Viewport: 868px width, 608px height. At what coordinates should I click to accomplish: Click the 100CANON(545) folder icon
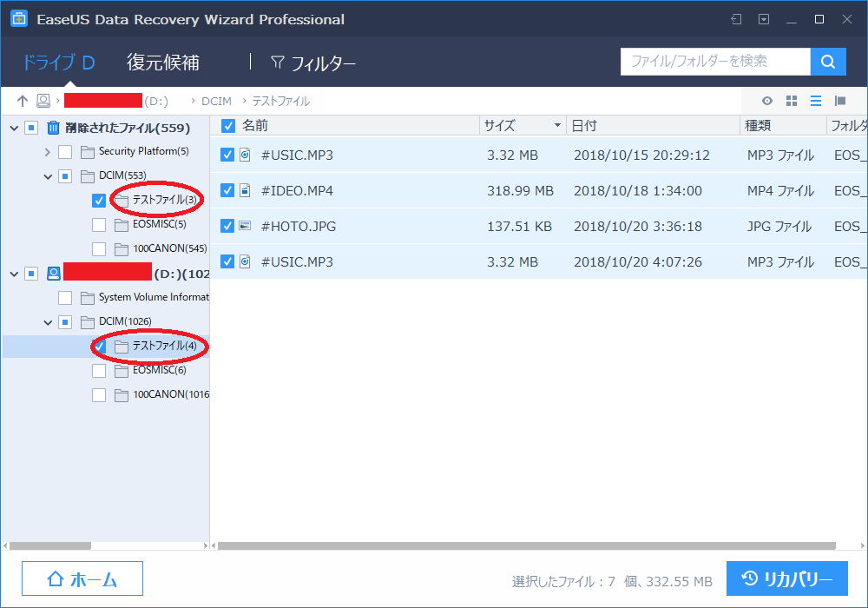coord(122,249)
